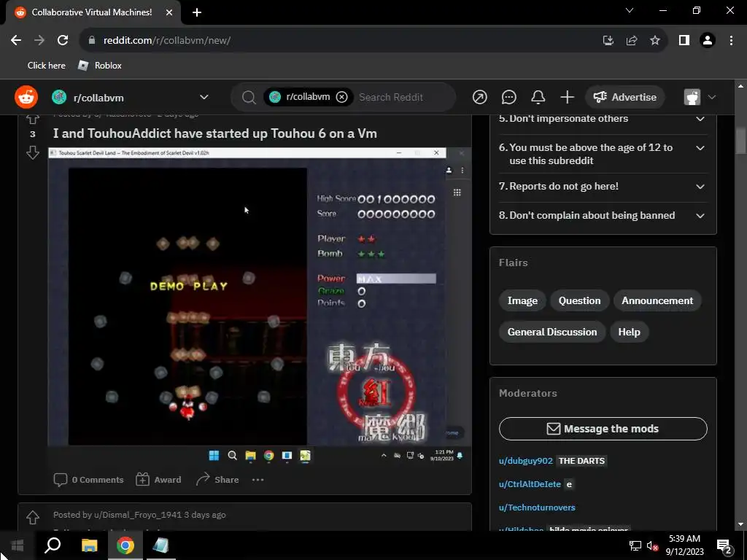Create a post with plus icon

(567, 97)
